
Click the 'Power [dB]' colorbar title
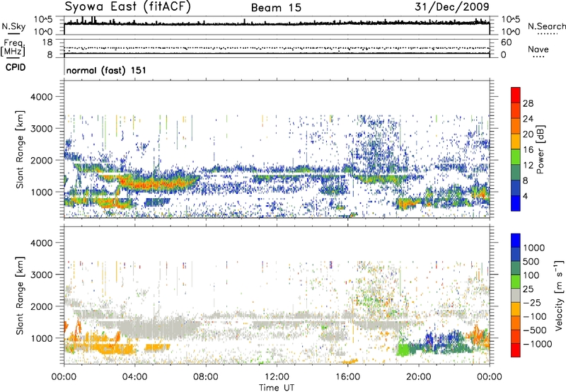(540, 149)
